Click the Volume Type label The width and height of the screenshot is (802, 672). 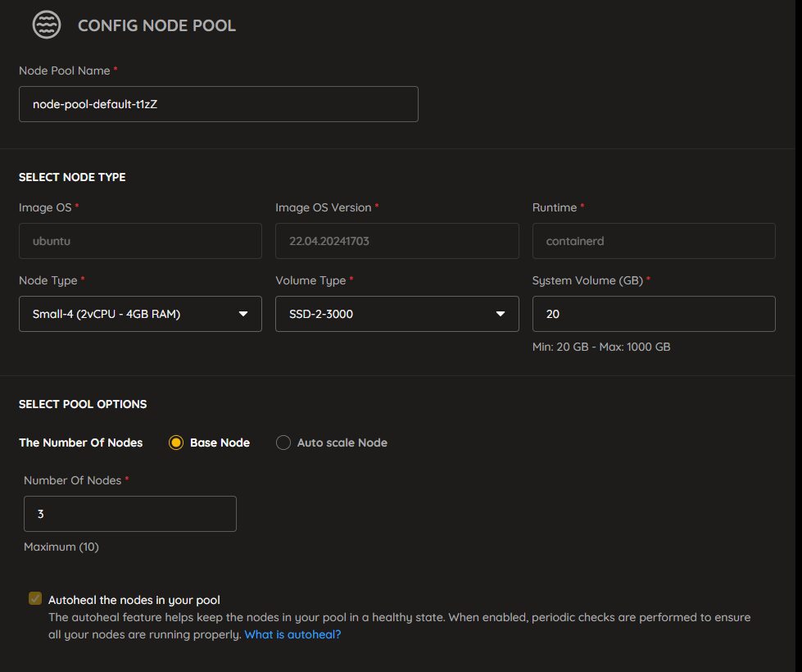[x=310, y=280]
